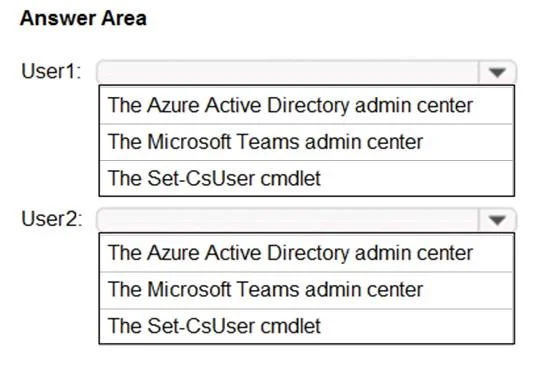Expand the User1 dropdown arrow
Viewport: 540px width, 371px height.
497,72
